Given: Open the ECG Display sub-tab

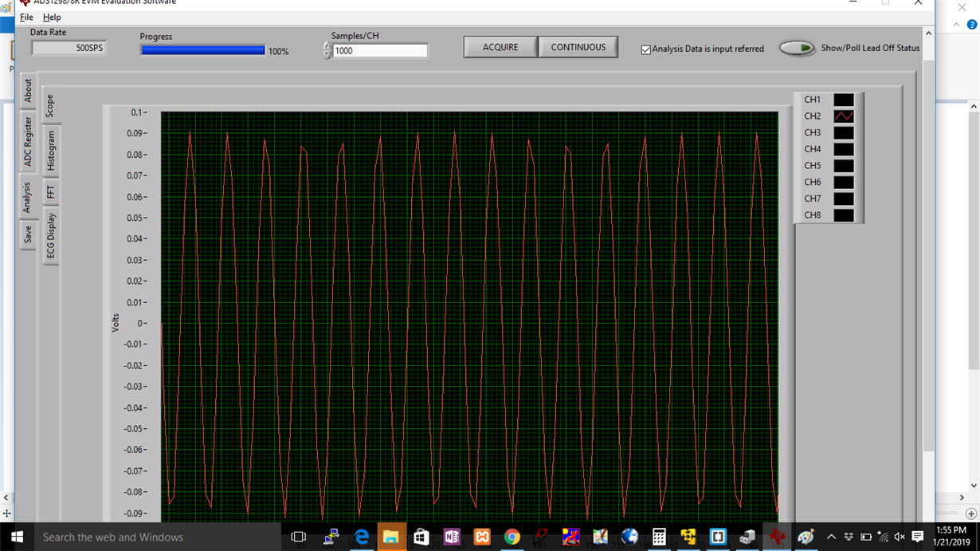Looking at the screenshot, I should (50, 235).
